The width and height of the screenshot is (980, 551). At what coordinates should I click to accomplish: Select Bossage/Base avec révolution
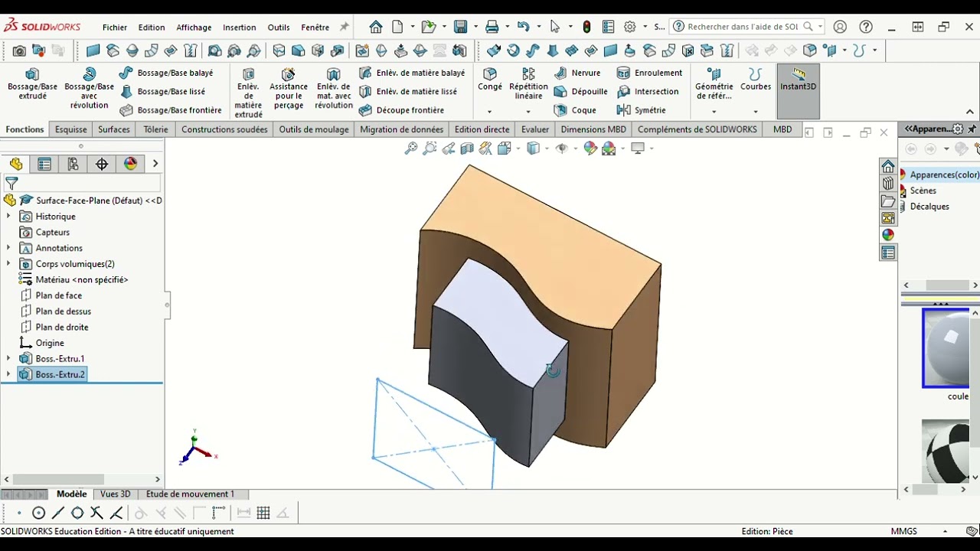click(89, 88)
